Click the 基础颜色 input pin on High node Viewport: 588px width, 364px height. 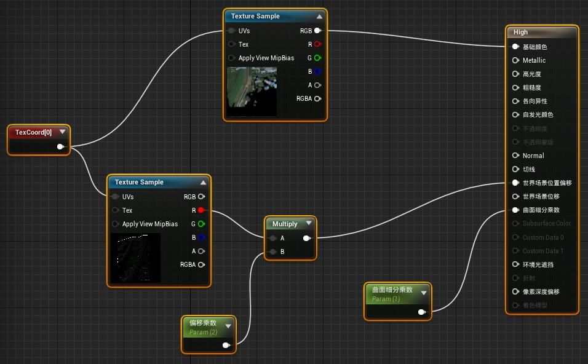[515, 47]
